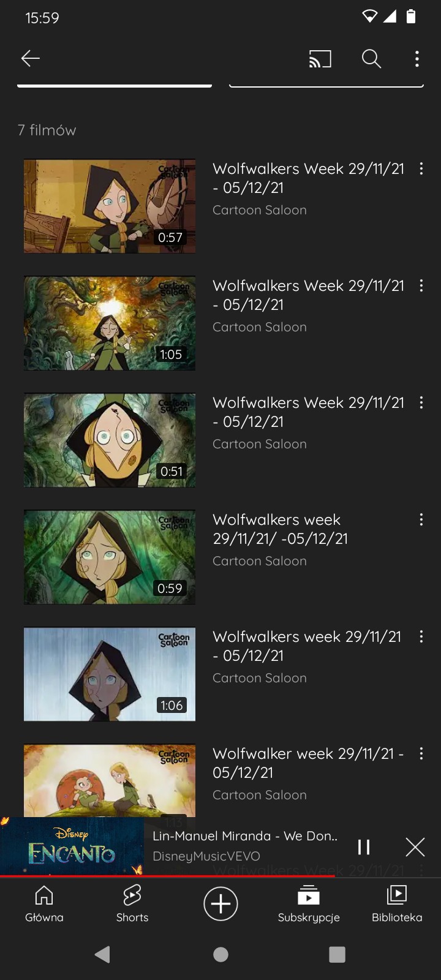Open options menu for the 0:57 video

(x=421, y=168)
